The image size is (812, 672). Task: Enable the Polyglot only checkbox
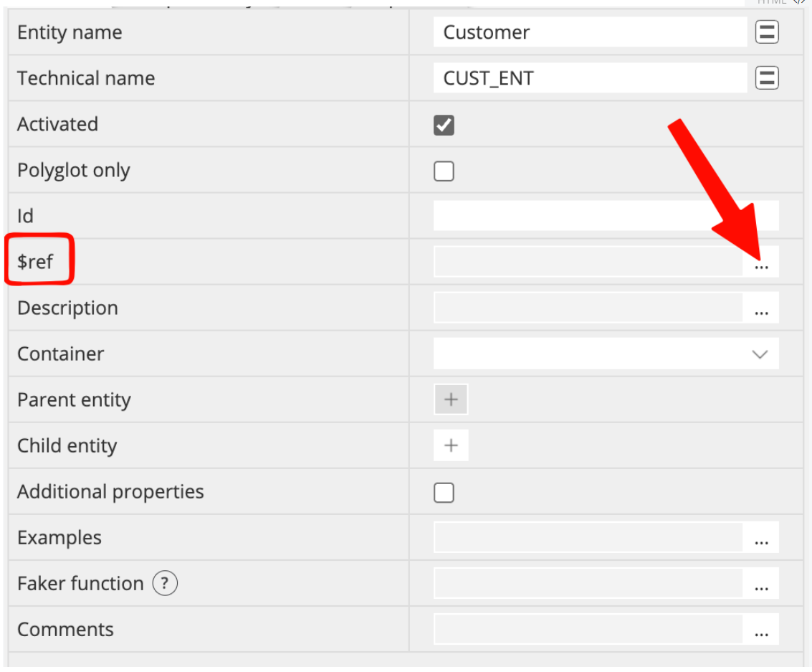pos(443,171)
